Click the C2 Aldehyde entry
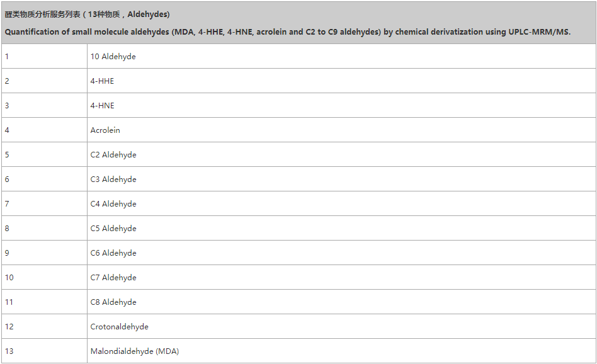Image resolution: width=597 pixels, height=364 pixels. coord(113,155)
